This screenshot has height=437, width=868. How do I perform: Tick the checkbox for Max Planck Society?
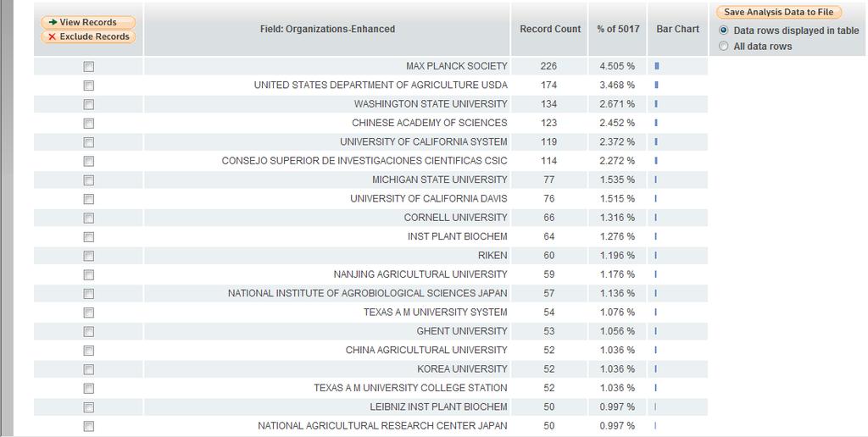pyautogui.click(x=88, y=66)
